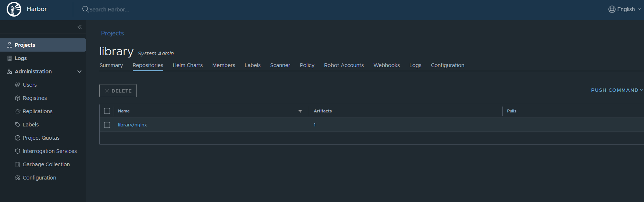Open the project Configuration tab
Viewport: 644px width, 202px height.
[x=448, y=65]
